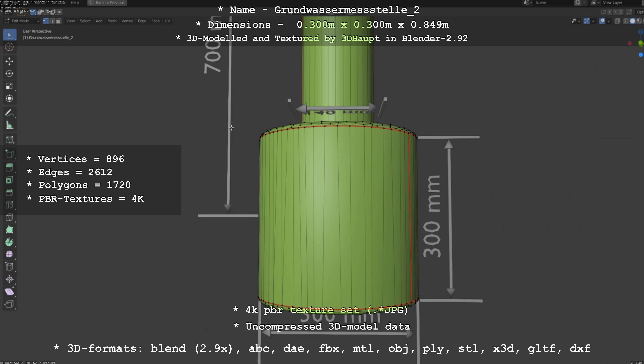
Task: Toggle viewport gizmos visibility
Action: point(587,21)
